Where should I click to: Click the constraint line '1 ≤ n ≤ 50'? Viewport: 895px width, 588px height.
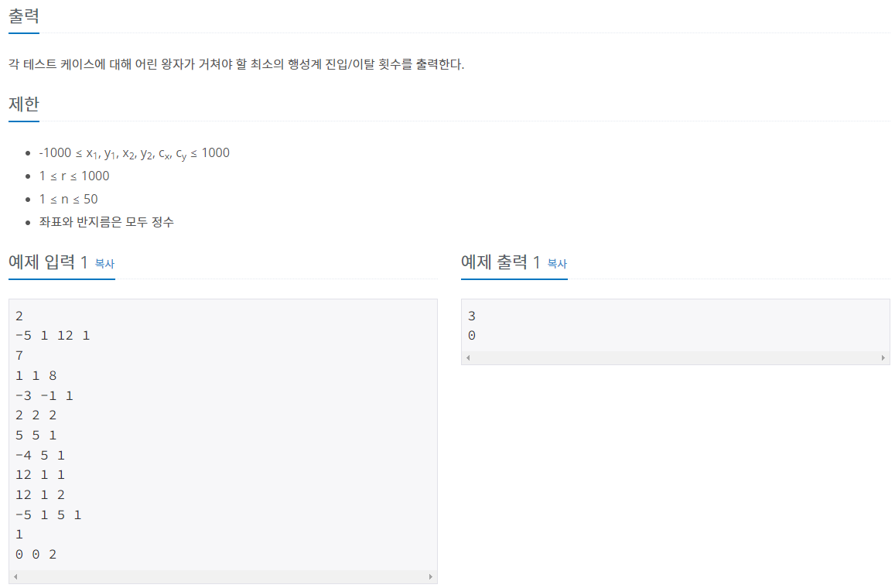[70, 199]
